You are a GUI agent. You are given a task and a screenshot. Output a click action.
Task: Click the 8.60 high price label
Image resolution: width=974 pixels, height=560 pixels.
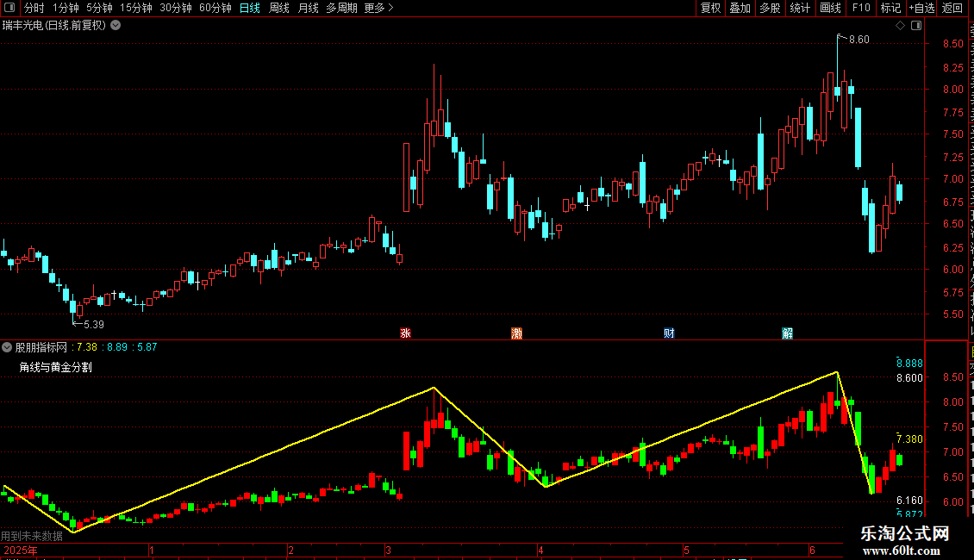coord(859,40)
